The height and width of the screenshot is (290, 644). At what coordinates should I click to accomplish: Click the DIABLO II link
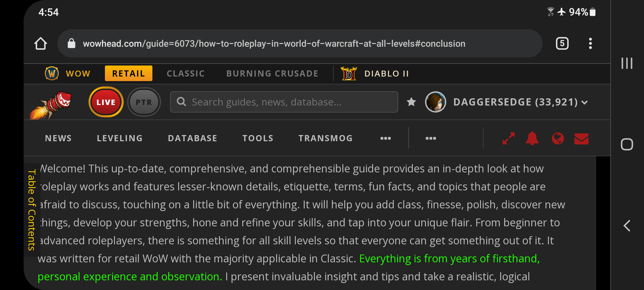[386, 73]
